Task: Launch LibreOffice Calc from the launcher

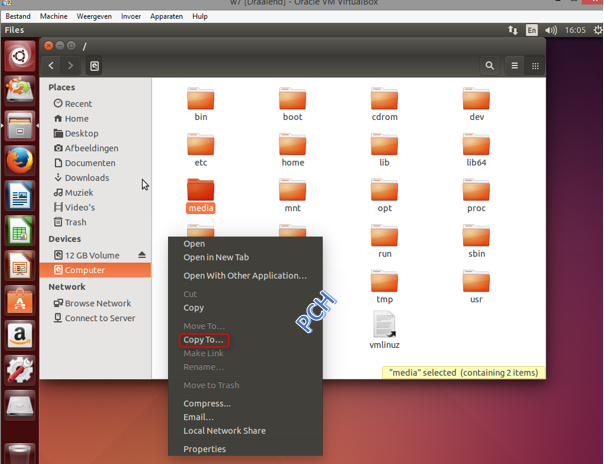Action: [x=20, y=231]
